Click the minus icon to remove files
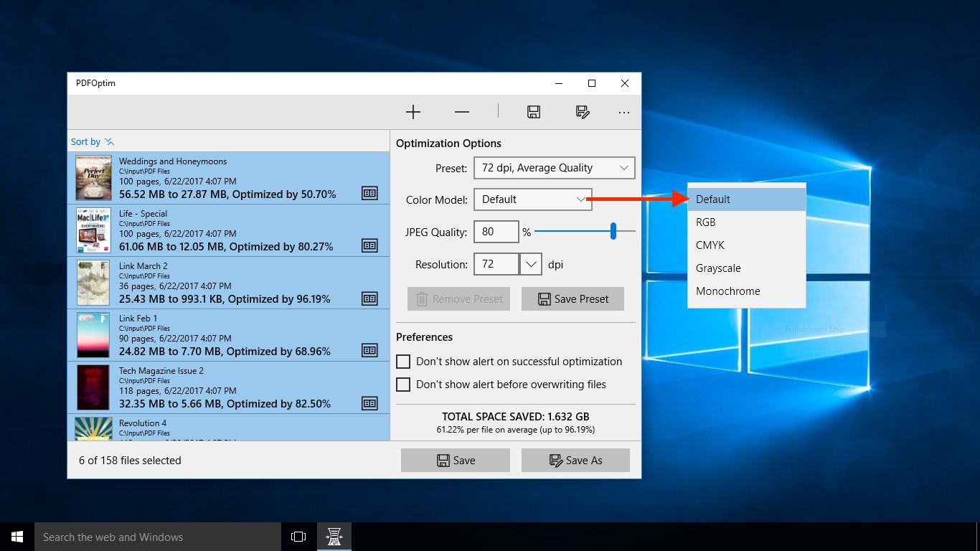980x551 pixels. [x=462, y=112]
